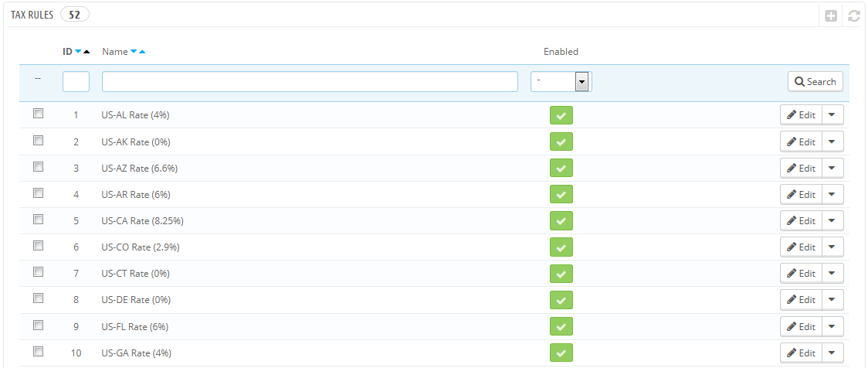
Task: Toggle enabled status of US-FL Rate (6%)
Action: 561,326
